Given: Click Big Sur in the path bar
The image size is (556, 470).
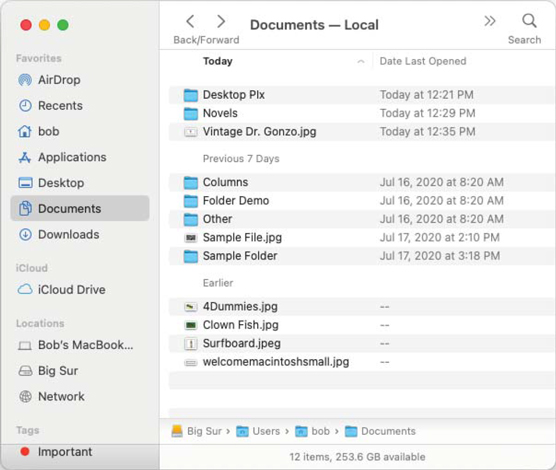Looking at the screenshot, I should pos(196,431).
